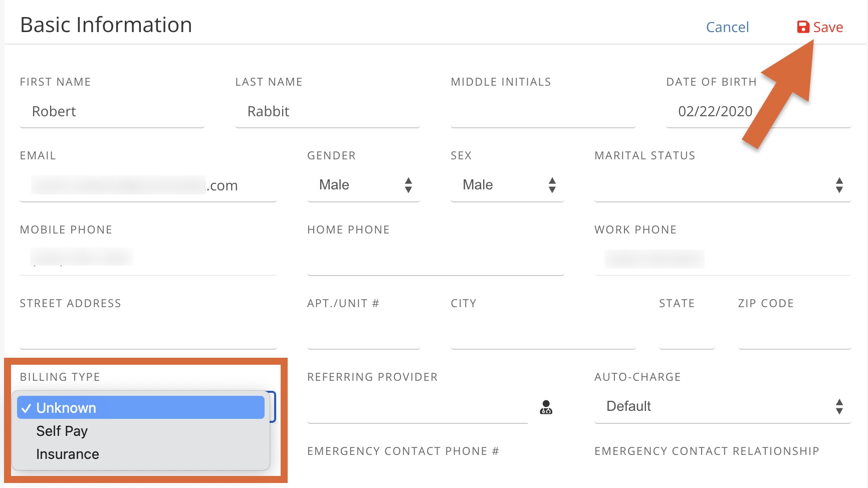Click the Street Address input field

click(x=148, y=333)
